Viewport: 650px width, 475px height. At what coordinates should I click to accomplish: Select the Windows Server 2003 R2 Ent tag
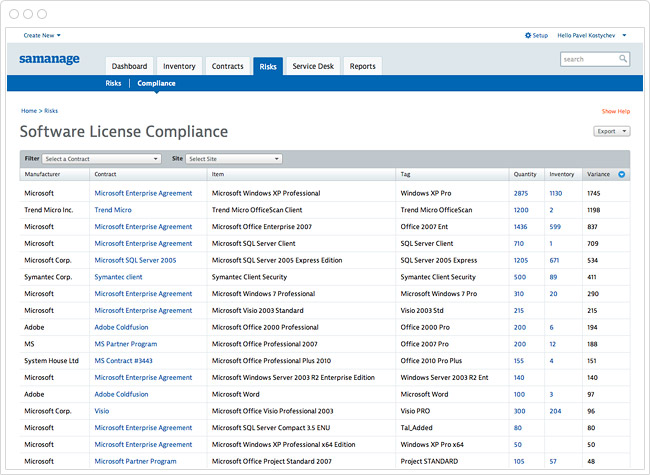(444, 378)
